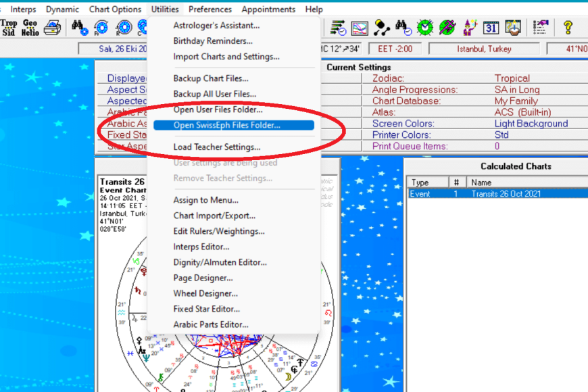Screen dimensions: 588x392
Task: Select Open SwissEph Files Folder menu entry
Action: point(226,125)
